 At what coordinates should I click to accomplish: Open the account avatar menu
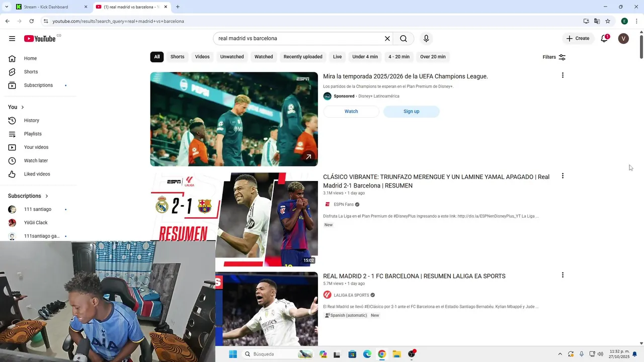tap(623, 39)
